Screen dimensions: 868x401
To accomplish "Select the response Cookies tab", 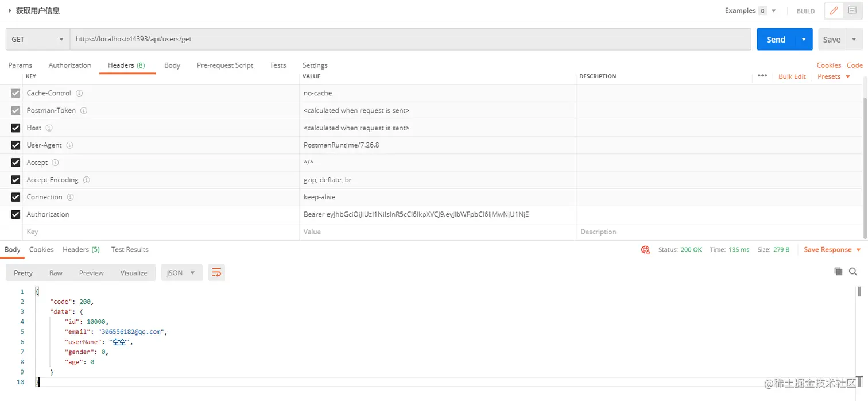I will pos(41,249).
